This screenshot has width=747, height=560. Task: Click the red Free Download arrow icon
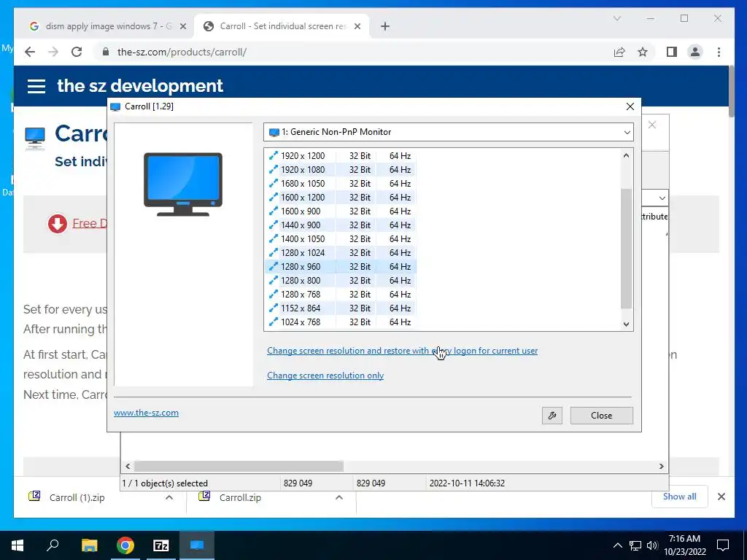[x=57, y=223]
